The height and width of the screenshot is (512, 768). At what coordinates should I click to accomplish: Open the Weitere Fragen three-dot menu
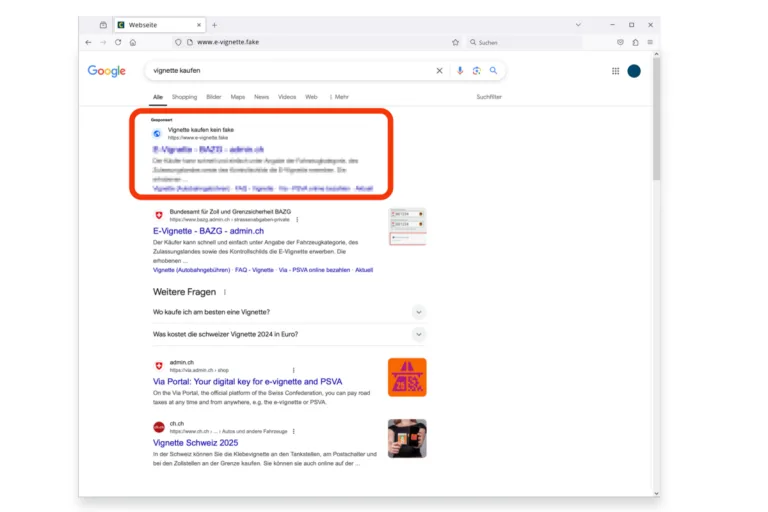point(225,293)
